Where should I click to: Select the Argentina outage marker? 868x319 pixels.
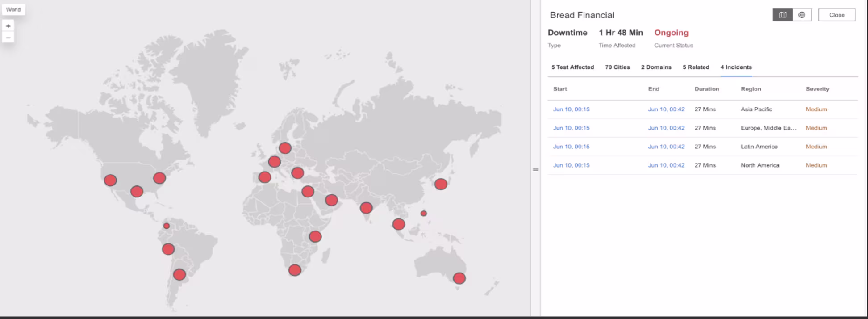pos(179,274)
